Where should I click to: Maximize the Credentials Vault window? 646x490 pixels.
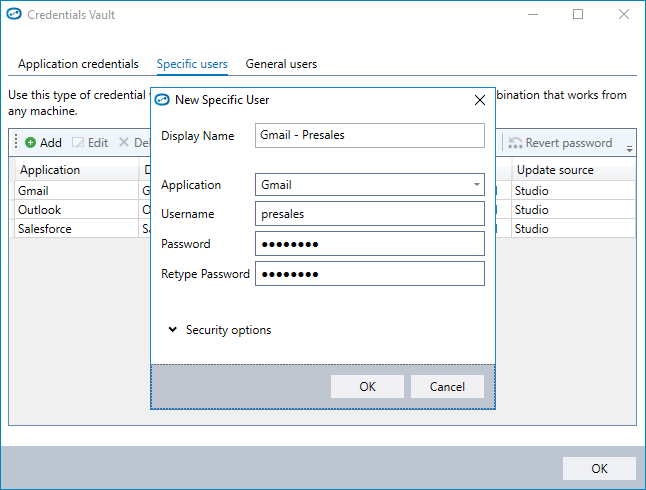[x=578, y=14]
